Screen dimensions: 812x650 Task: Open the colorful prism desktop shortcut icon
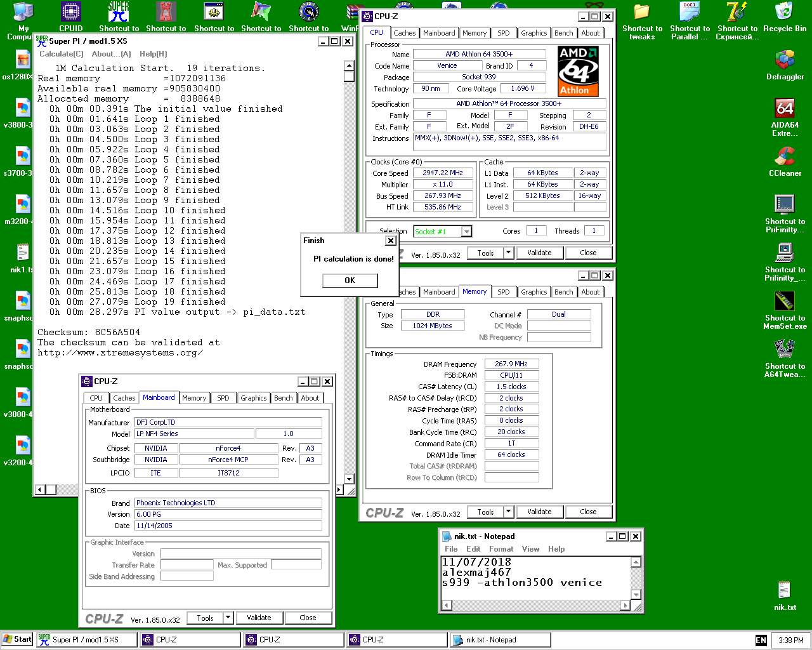(x=261, y=12)
